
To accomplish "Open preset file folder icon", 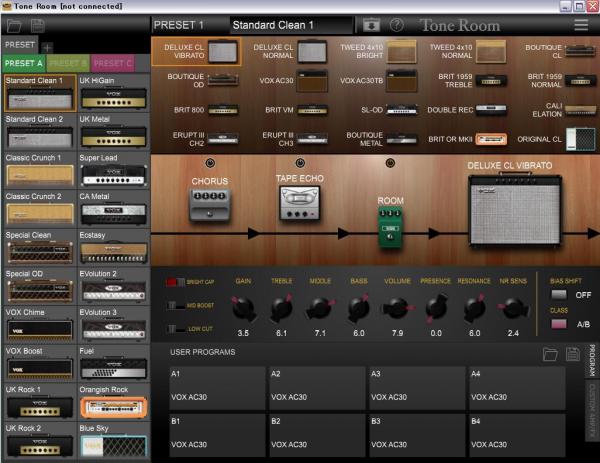I will click(14, 26).
